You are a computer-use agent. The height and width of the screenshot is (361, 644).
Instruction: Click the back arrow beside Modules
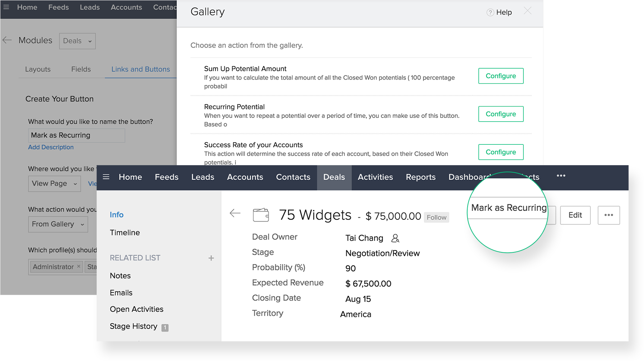coord(7,40)
